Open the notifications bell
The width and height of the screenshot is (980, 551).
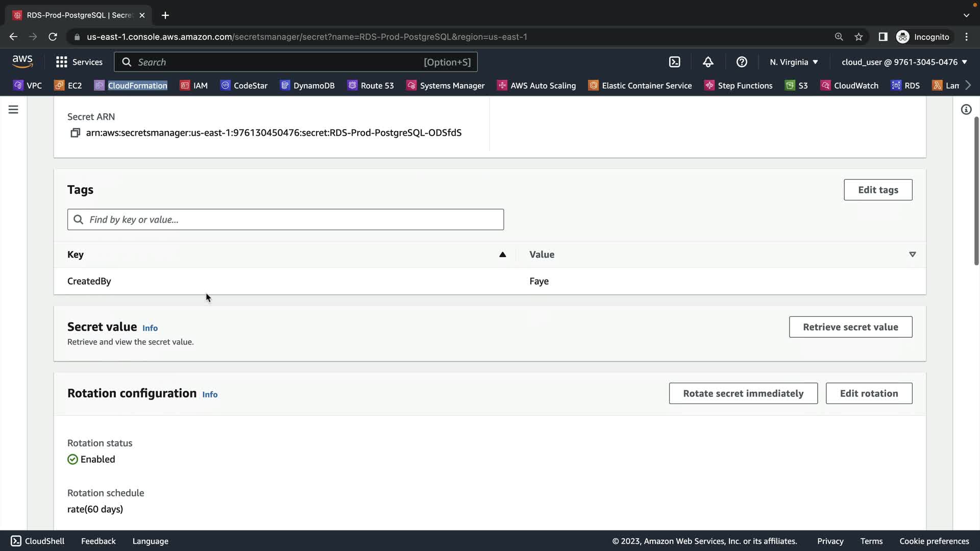click(708, 62)
